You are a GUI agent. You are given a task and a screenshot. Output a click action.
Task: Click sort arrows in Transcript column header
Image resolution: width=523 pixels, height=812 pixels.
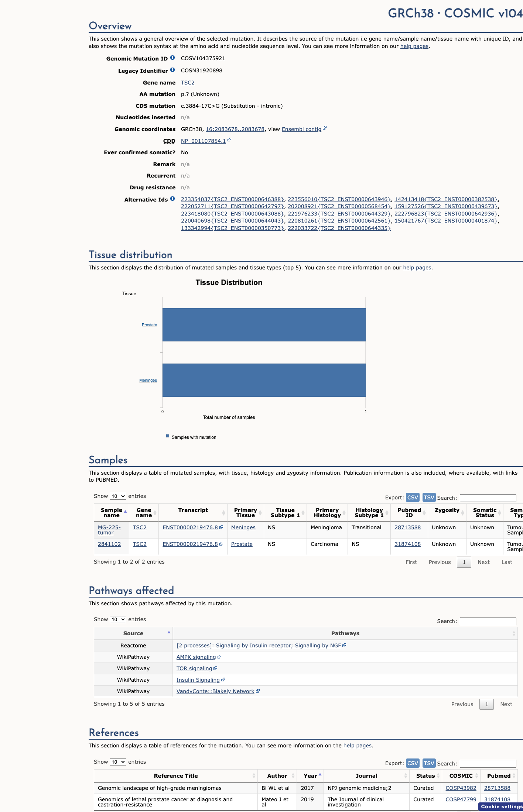coord(223,513)
